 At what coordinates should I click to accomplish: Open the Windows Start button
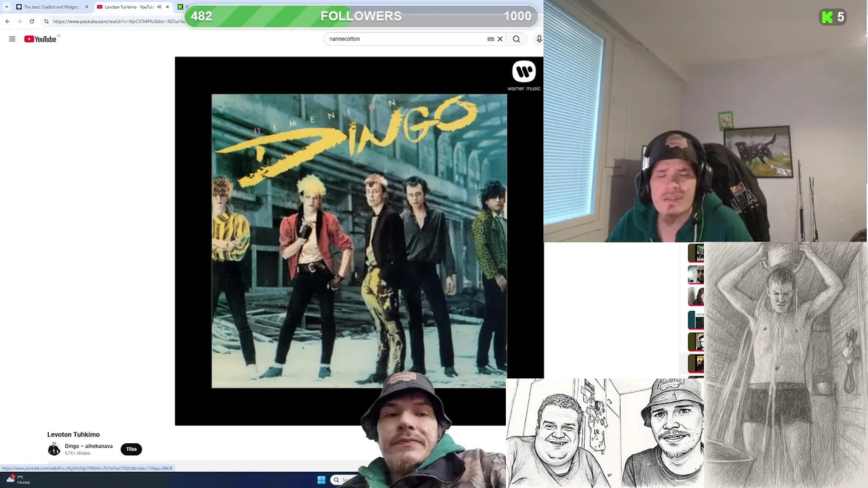[x=321, y=480]
